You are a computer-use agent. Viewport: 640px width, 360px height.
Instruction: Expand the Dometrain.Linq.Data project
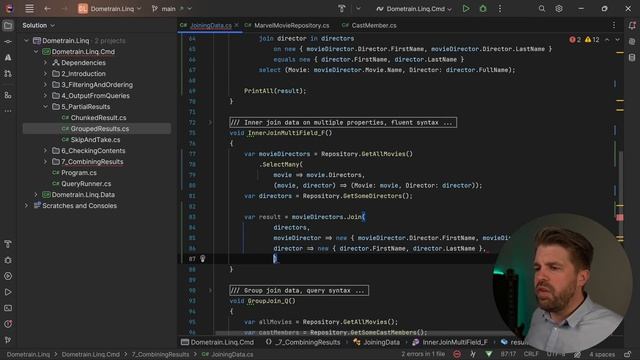[x=36, y=195]
